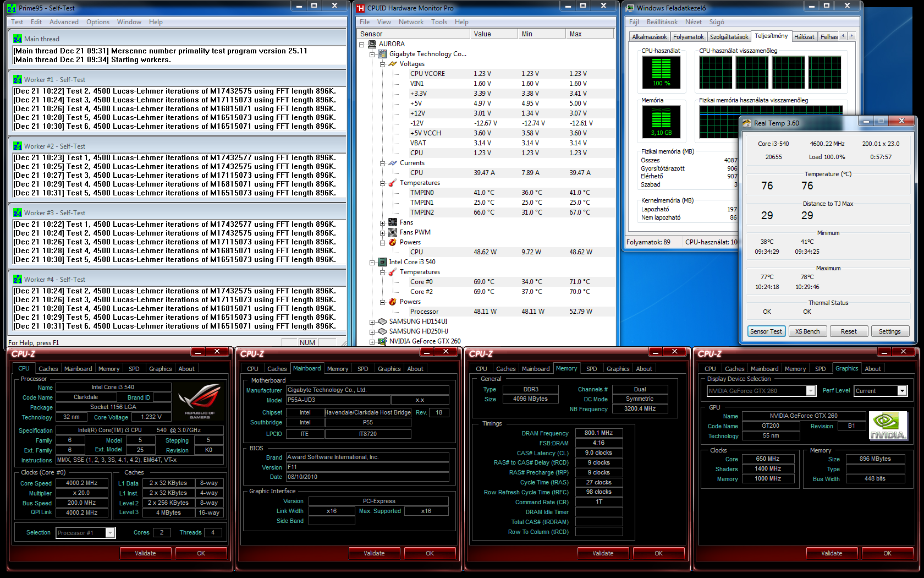Viewport: 924px width, 578px height.
Task: Click the SAMSUNG HD250HJ drive icon
Action: (382, 331)
